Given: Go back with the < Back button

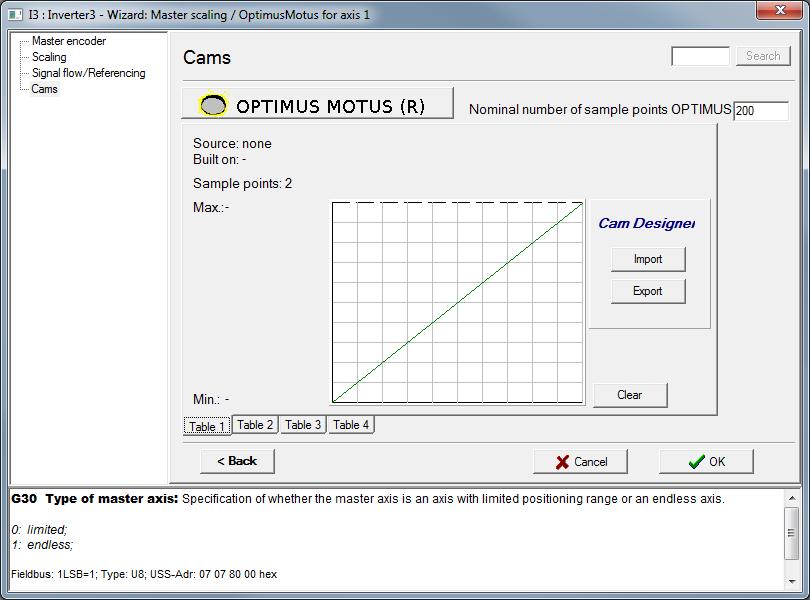Looking at the screenshot, I should 237,461.
